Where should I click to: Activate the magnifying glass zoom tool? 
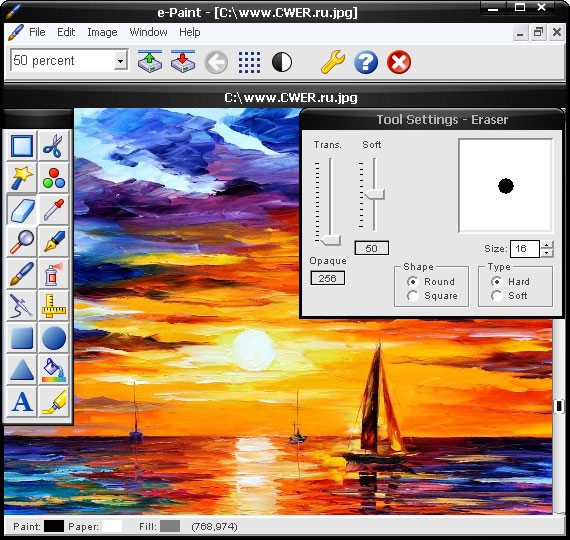click(x=22, y=242)
